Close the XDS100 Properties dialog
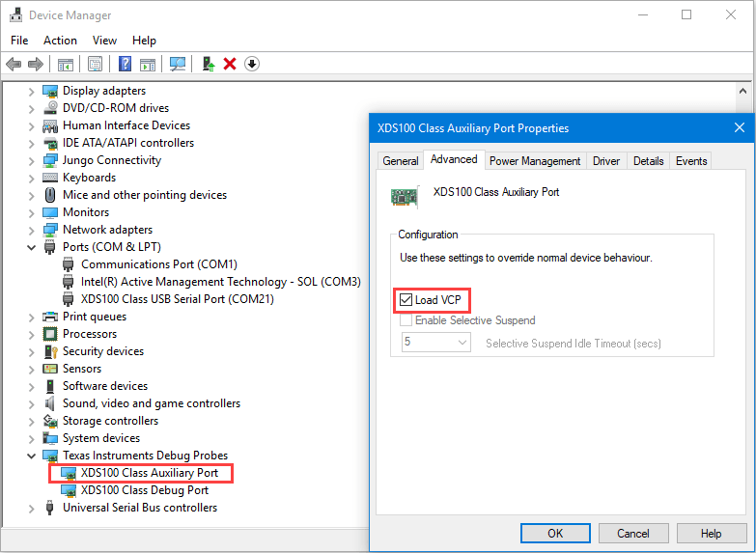Image resolution: width=756 pixels, height=553 pixels. point(740,127)
